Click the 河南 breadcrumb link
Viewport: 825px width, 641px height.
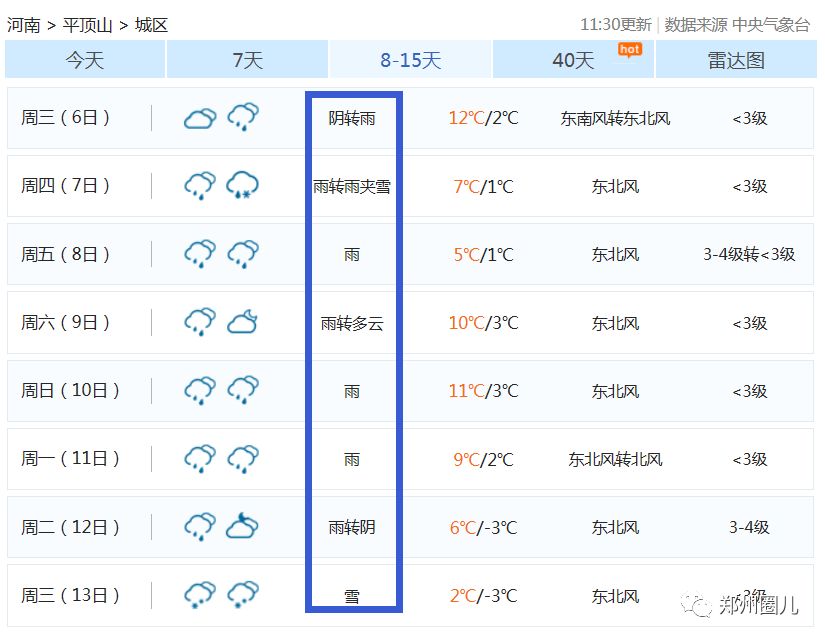point(24,25)
